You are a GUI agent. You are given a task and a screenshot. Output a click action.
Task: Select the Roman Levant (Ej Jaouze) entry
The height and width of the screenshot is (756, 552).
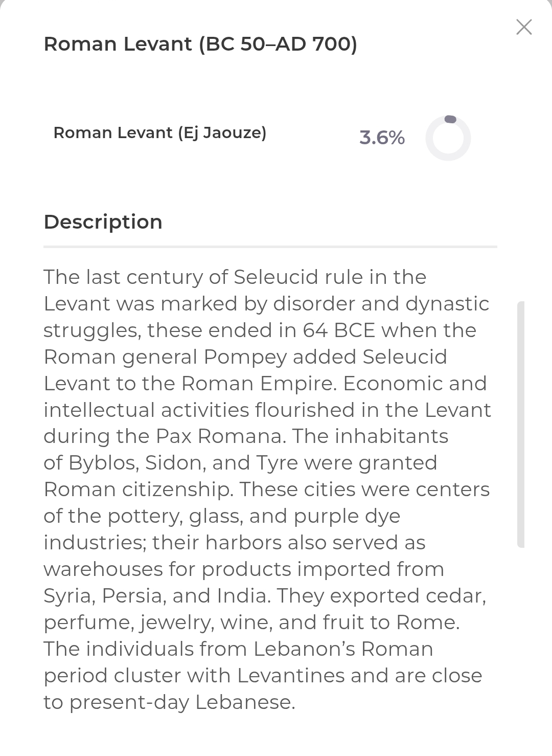tap(159, 133)
